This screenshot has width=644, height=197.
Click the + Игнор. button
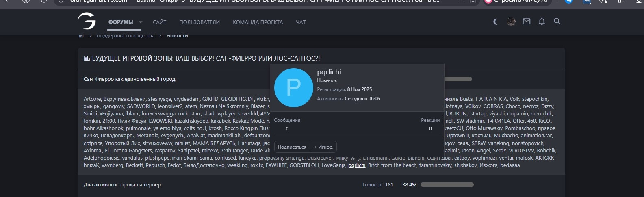[x=323, y=147]
